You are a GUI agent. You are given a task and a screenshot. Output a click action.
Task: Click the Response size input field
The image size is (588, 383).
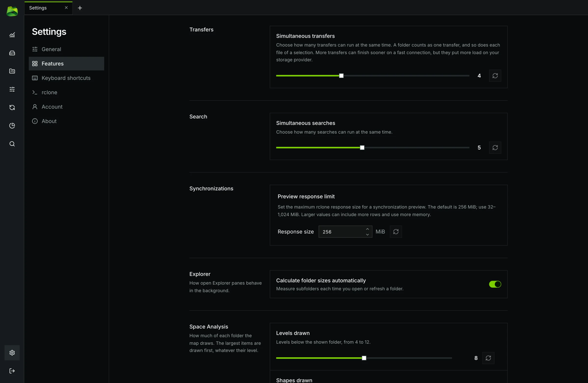coord(345,232)
